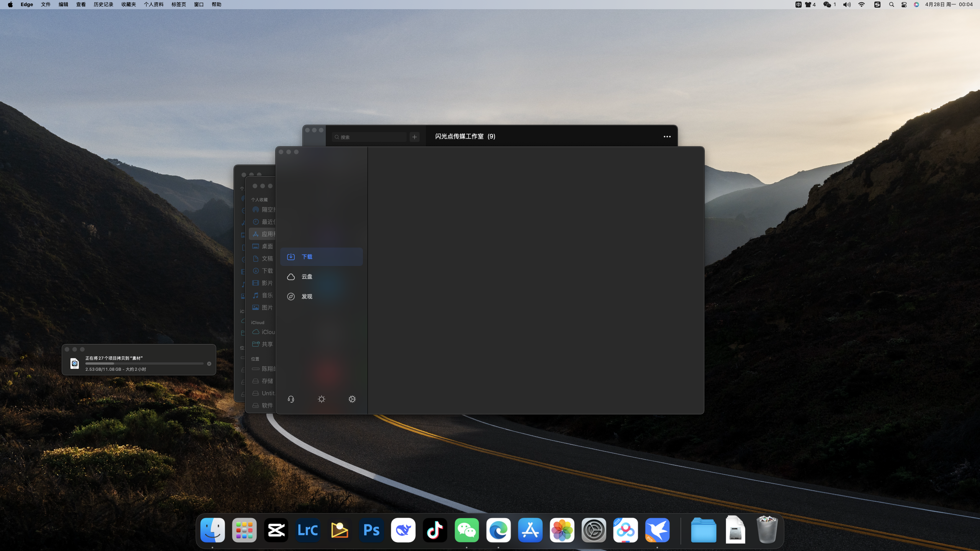Open the volume control in menu bar
The height and width of the screenshot is (551, 980).
[847, 5]
